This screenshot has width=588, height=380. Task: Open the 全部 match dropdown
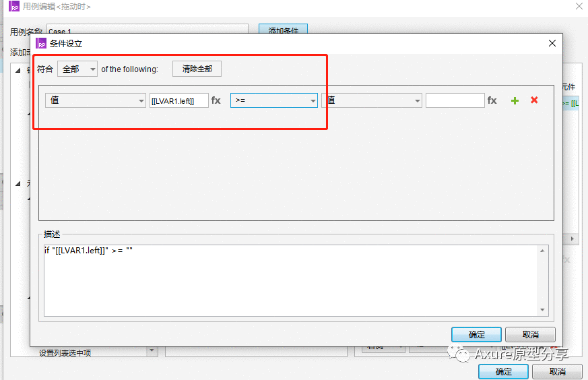tap(77, 69)
